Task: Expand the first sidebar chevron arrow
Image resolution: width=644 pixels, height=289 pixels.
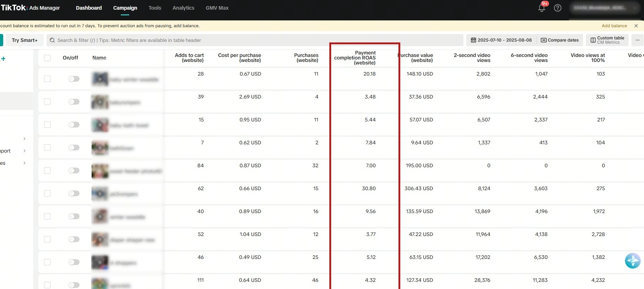Action: [x=24, y=139]
